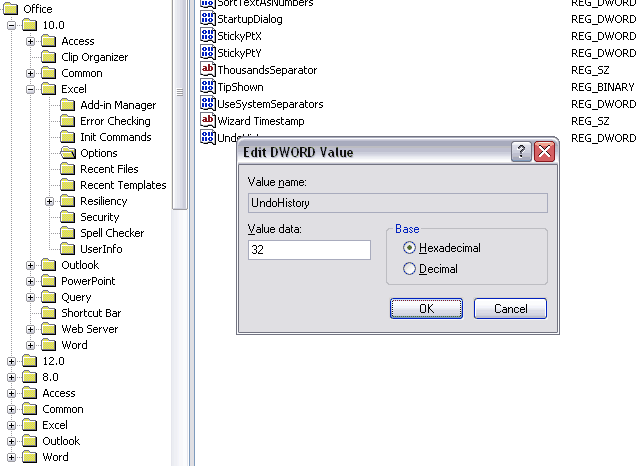The width and height of the screenshot is (642, 466).
Task: Click REG_SZ type of Wizard Timestamp row
Action: click(x=590, y=121)
